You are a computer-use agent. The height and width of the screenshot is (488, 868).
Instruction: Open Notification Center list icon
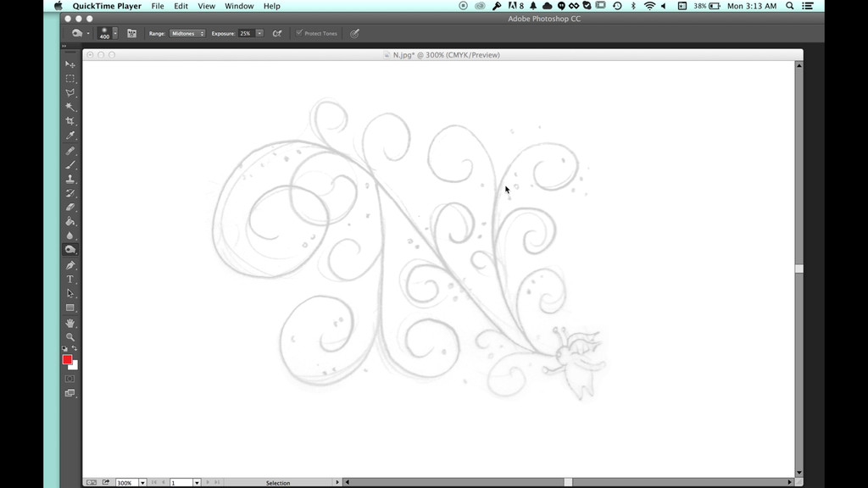point(808,6)
